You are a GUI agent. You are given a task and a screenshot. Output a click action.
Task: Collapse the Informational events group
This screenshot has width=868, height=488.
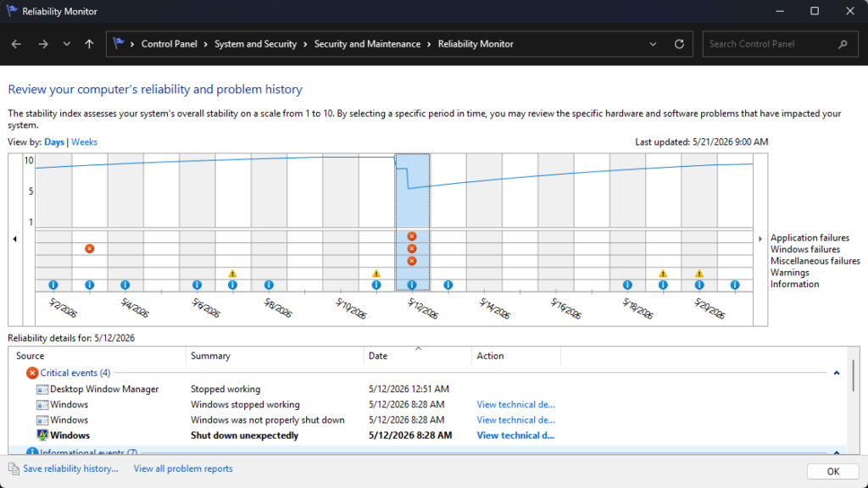pos(837,452)
